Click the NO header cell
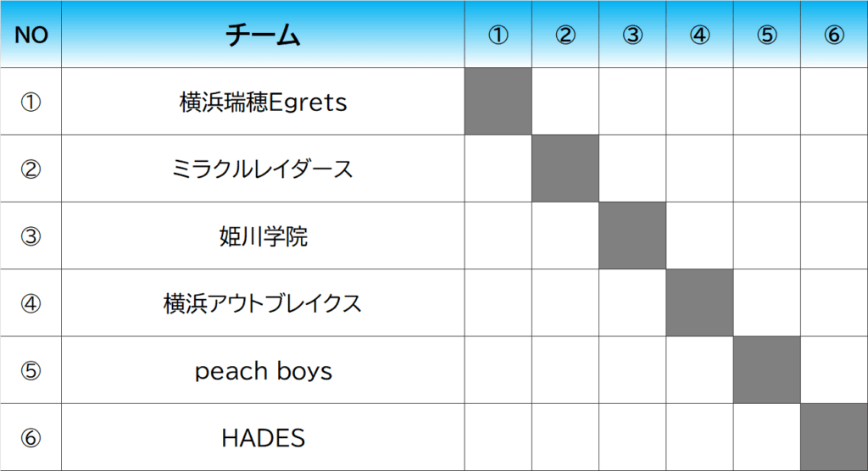 [x=31, y=35]
